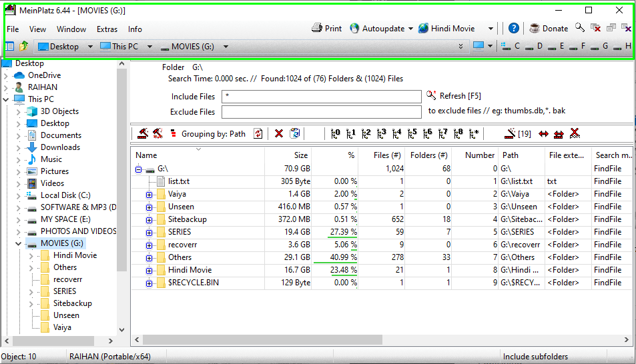Click the folder tree vertical scrollbar down arrow
The image size is (636, 364).
coord(121,330)
